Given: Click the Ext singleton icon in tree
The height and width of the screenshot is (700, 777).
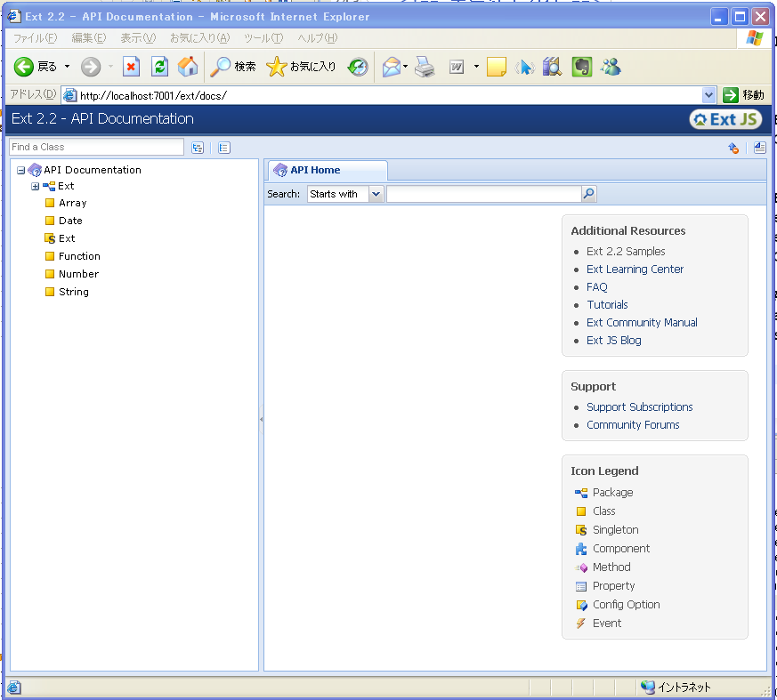Looking at the screenshot, I should [50, 238].
